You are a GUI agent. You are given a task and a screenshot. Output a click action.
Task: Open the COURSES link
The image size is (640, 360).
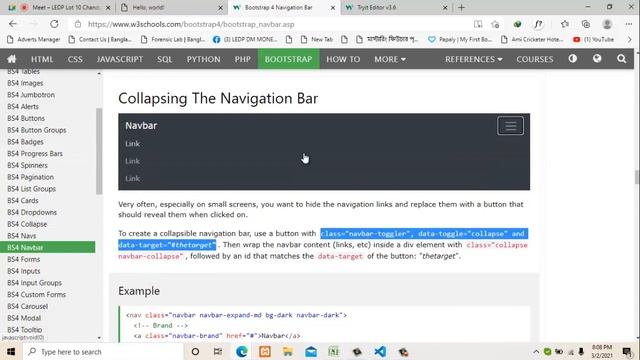(535, 59)
